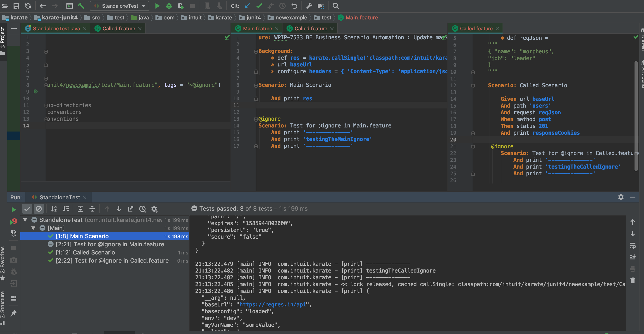644x334 pixels.
Task: Toggle soft-wrap in console output
Action: pos(632,245)
